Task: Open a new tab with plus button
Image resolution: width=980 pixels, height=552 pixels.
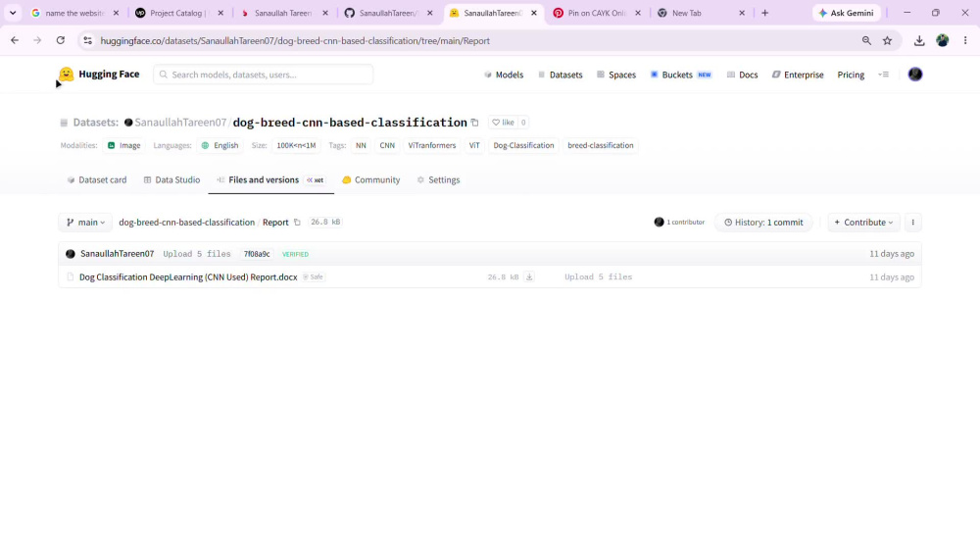Action: 765,13
